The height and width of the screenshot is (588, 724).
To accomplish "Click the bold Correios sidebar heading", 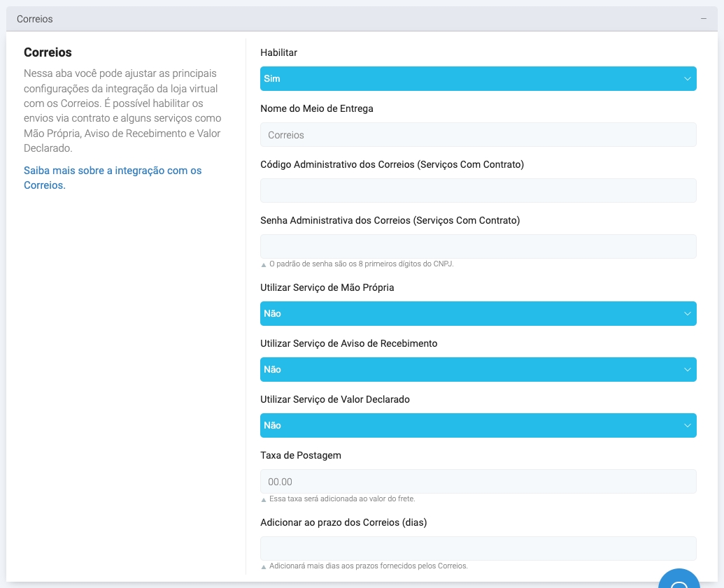I will (48, 52).
